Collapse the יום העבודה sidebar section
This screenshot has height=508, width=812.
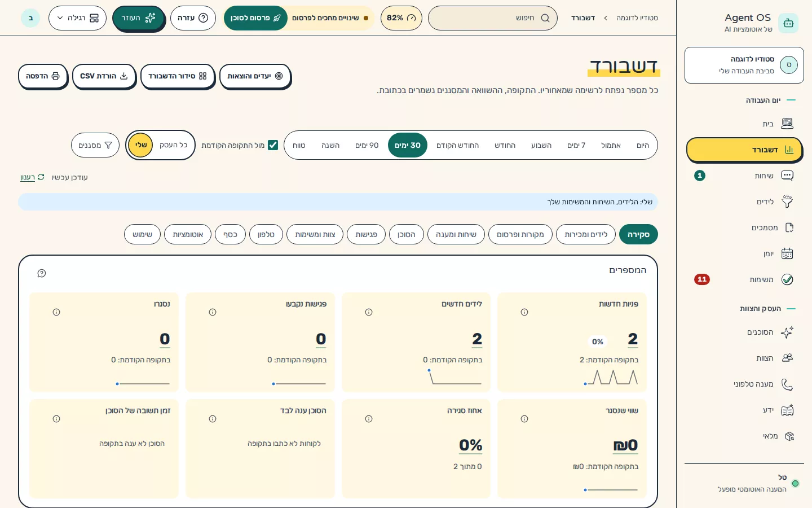(770, 100)
